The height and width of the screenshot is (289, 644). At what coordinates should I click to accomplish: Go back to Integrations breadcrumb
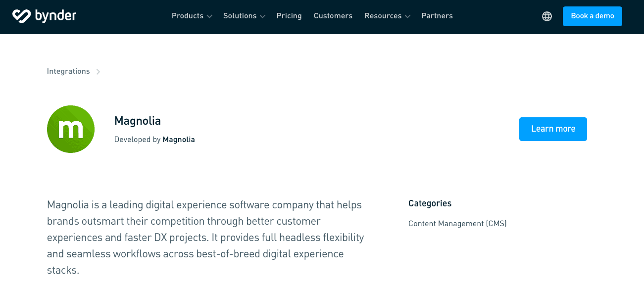click(x=68, y=71)
